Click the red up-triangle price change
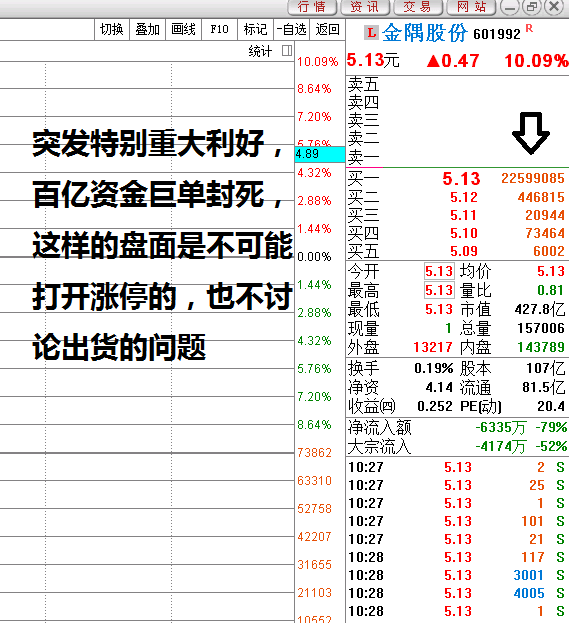Image resolution: width=569 pixels, height=623 pixels. coord(453,61)
